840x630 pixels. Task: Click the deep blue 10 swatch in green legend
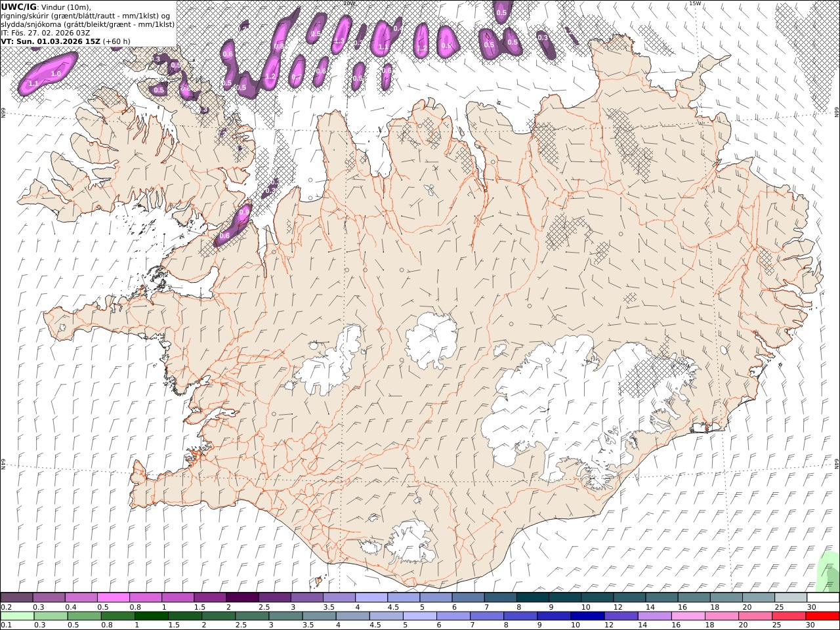587,616
